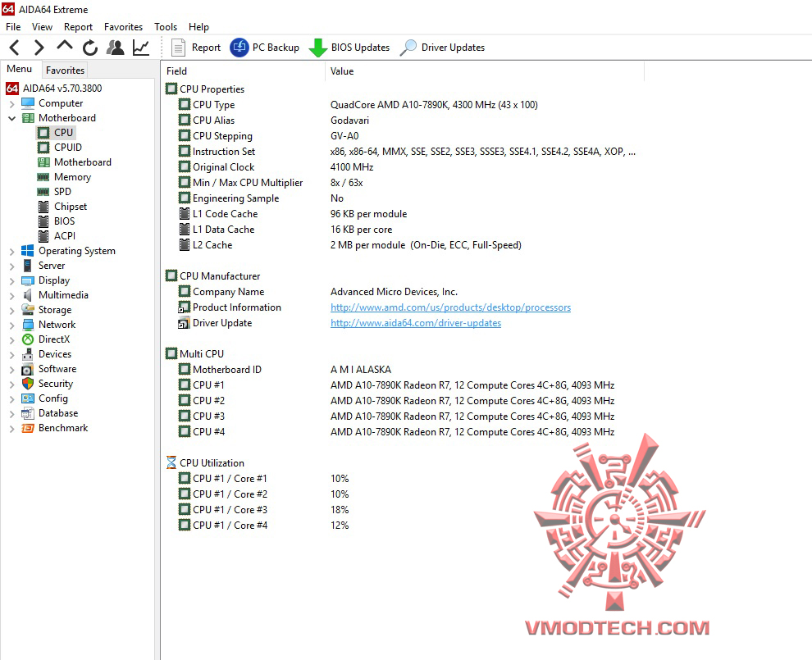Refresh the page with the circular arrow icon
This screenshot has height=660, width=812.
click(x=90, y=48)
